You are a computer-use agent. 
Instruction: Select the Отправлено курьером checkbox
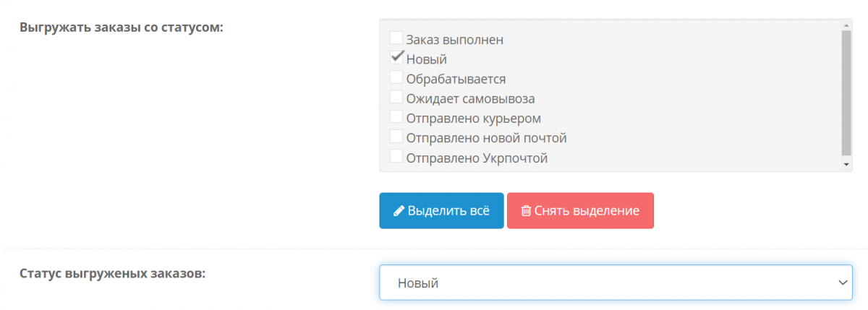coord(396,116)
